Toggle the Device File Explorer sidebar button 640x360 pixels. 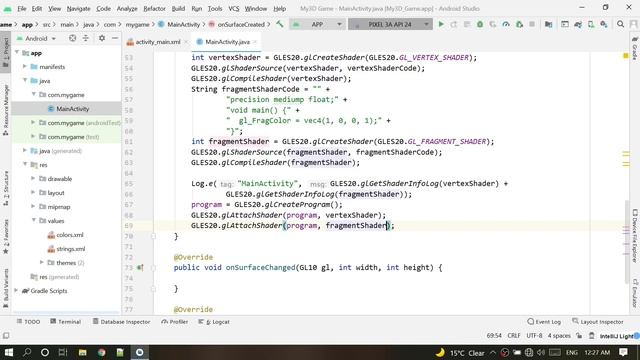pos(635,236)
